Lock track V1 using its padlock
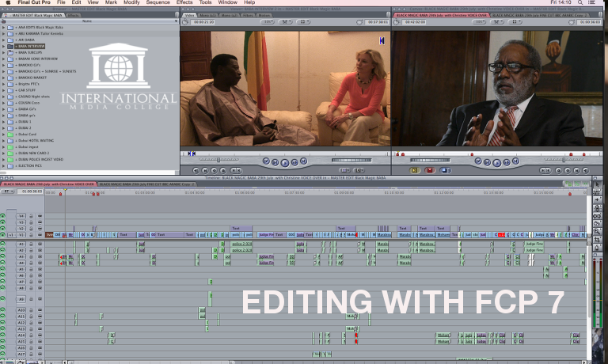Screen dimensions: 608x364 [31, 235]
